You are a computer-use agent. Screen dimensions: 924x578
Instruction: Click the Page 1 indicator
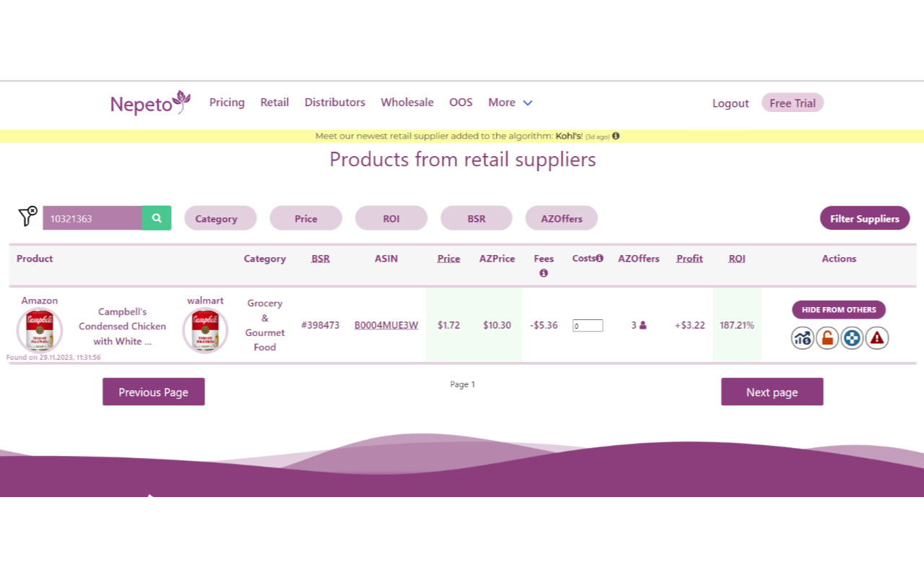click(463, 384)
